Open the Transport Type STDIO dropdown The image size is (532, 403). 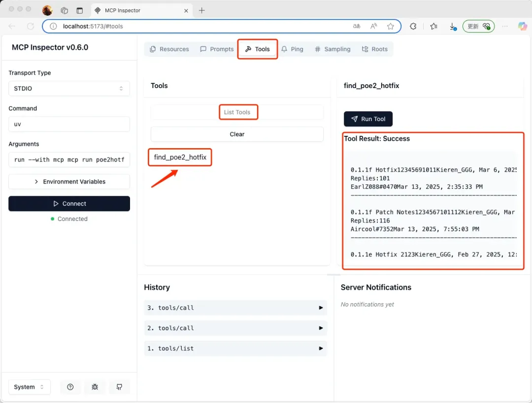[x=69, y=89]
